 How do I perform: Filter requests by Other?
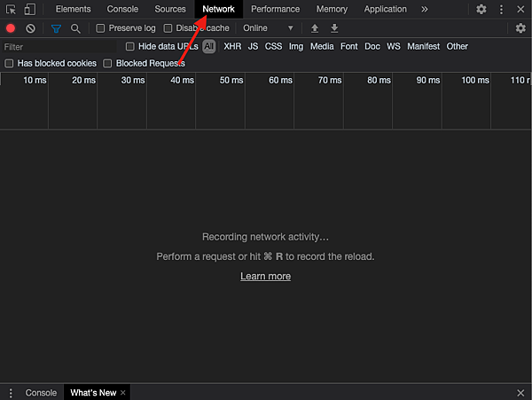coord(457,46)
